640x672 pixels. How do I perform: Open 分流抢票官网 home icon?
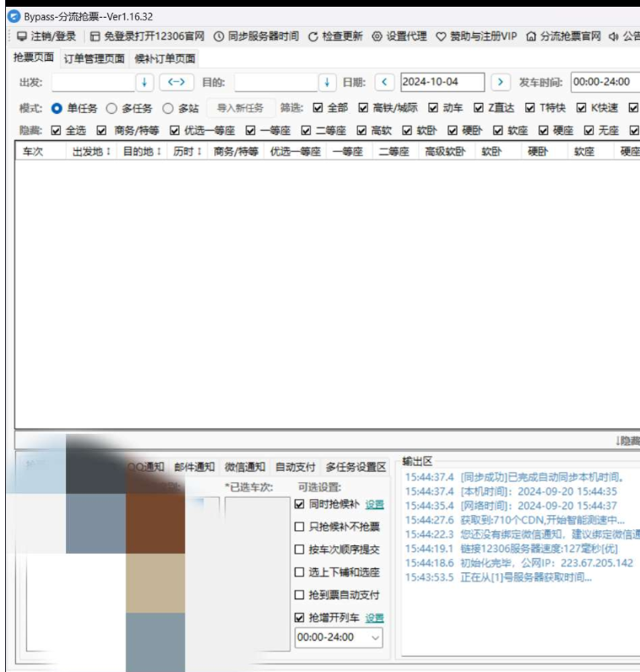tap(531, 36)
